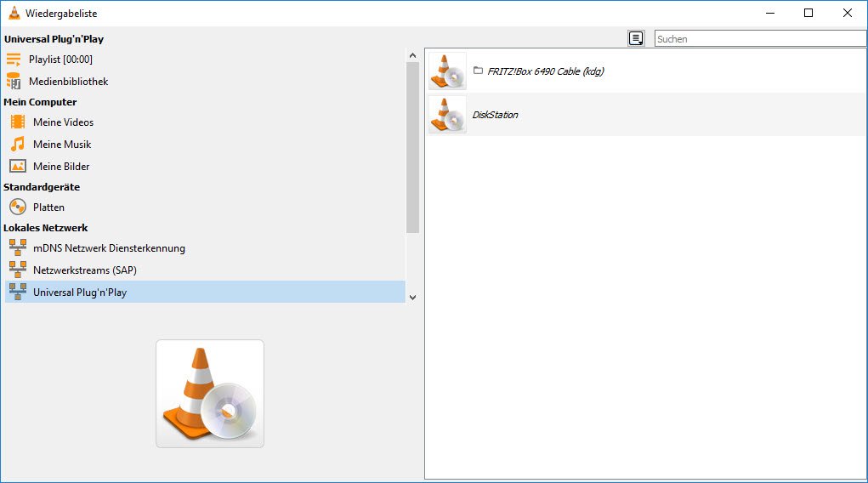Click the Meine Videos film icon
868x483 pixels.
click(18, 122)
